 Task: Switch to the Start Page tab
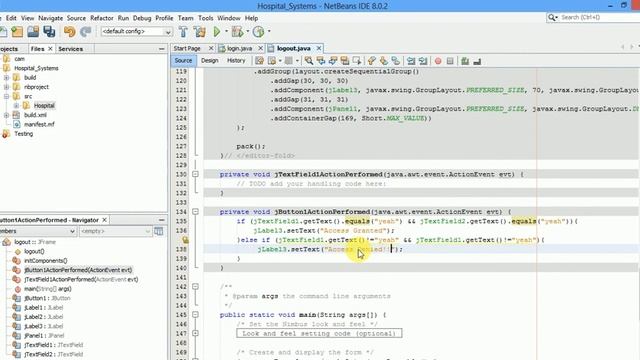coord(187,48)
